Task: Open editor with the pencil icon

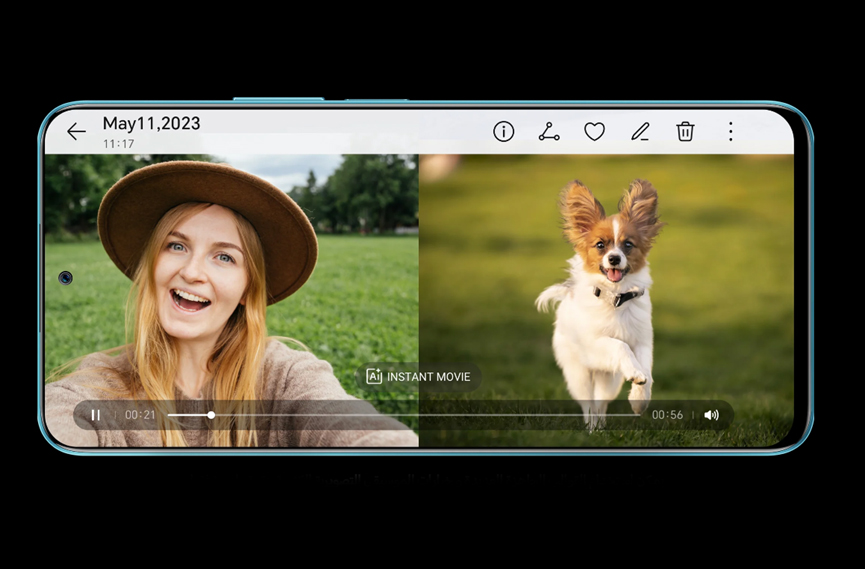Action: [x=640, y=132]
